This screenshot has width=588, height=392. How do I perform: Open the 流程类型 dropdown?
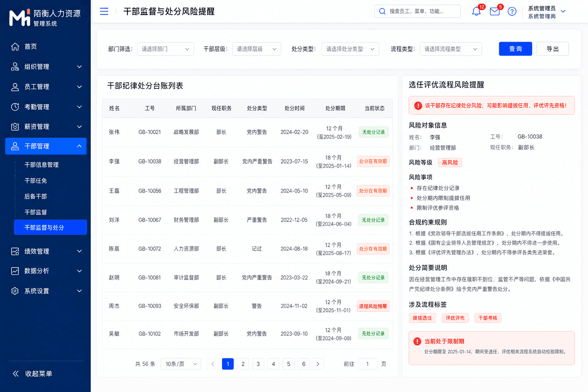pos(451,49)
